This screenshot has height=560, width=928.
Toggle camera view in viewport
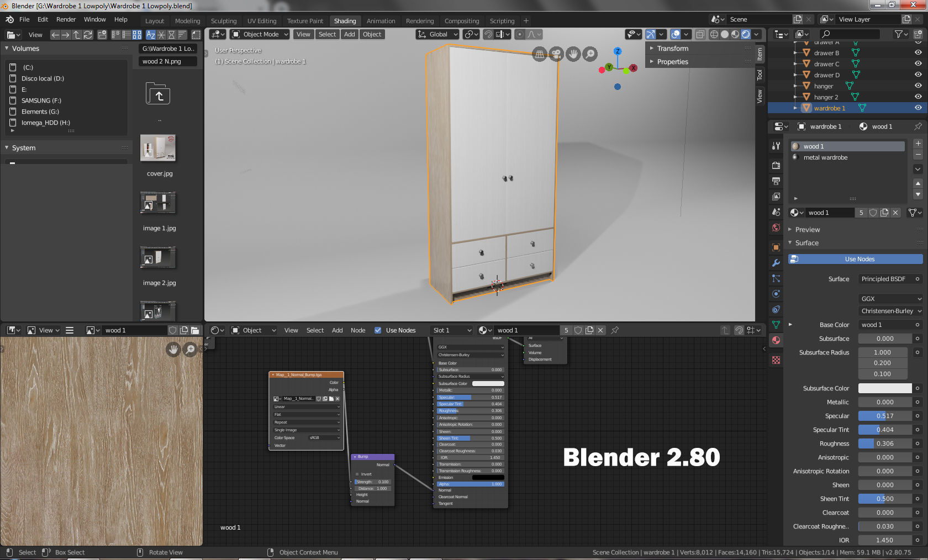point(556,54)
